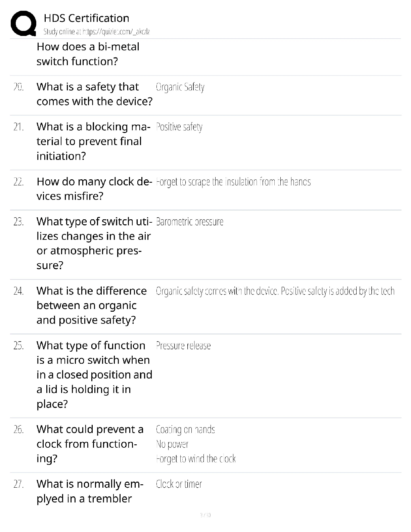Click the page number at the bottom
Screen dimensions: 411x532
point(205,515)
